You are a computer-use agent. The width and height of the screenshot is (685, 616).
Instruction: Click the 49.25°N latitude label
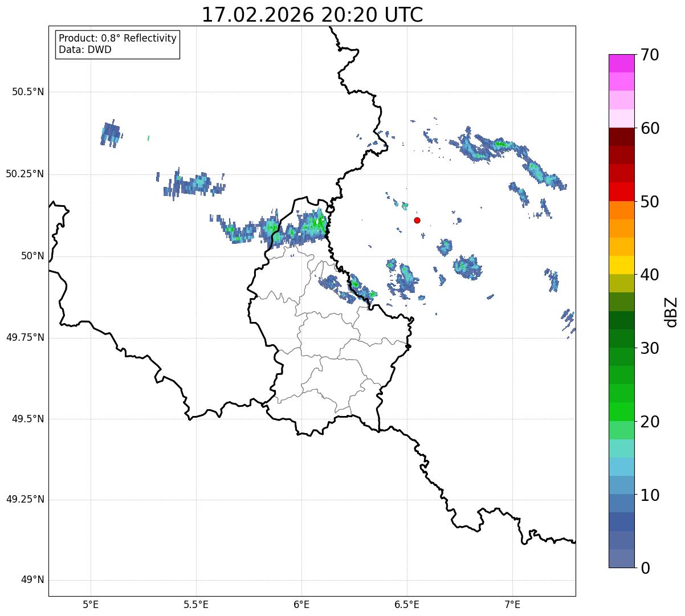click(25, 499)
